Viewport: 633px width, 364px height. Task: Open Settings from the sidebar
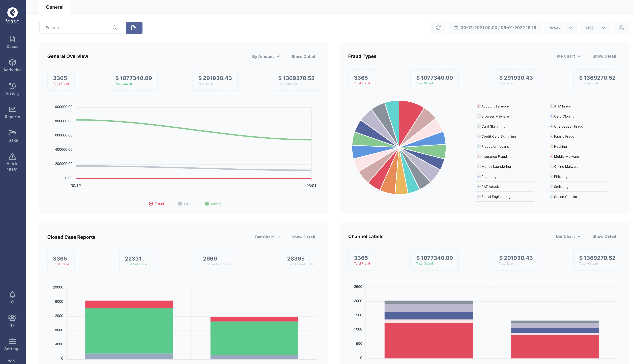(12, 345)
